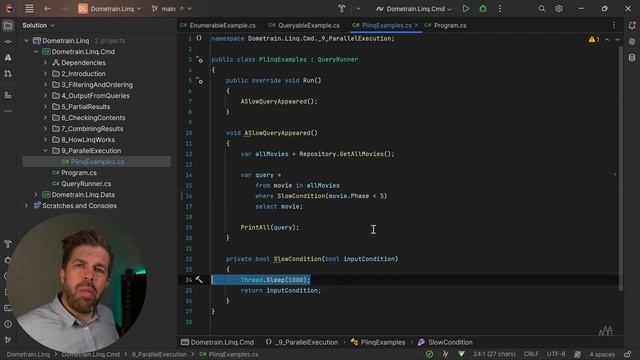Open the Git tool window at bottom-left
This screenshot has width=640, height=360.
8,340
